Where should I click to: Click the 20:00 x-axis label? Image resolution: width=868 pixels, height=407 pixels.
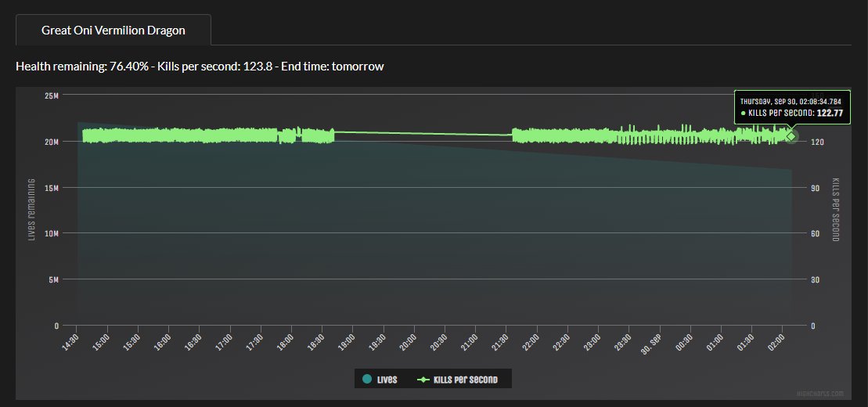tap(409, 342)
